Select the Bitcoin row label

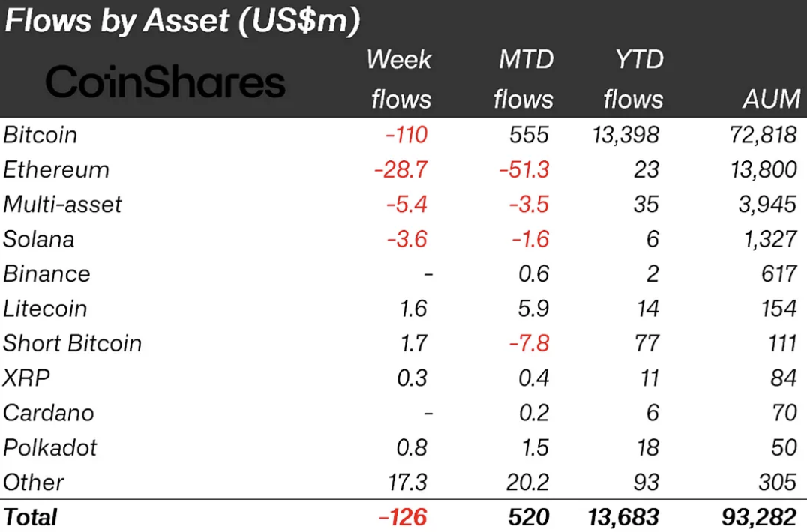point(40,135)
